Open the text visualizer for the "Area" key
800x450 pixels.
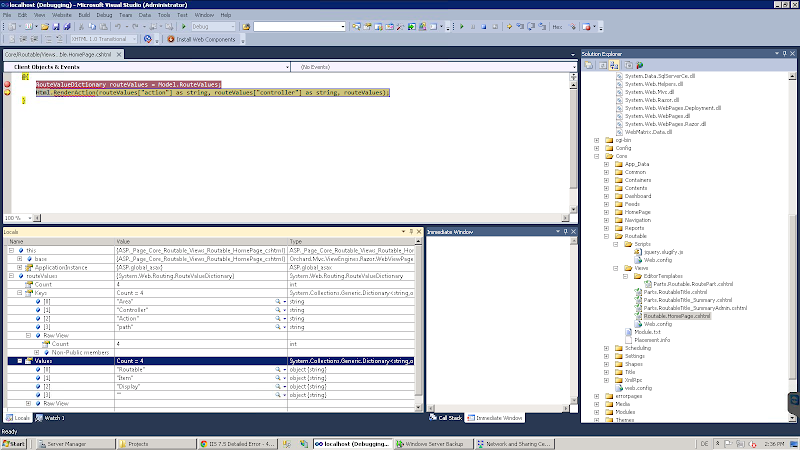coord(278,302)
